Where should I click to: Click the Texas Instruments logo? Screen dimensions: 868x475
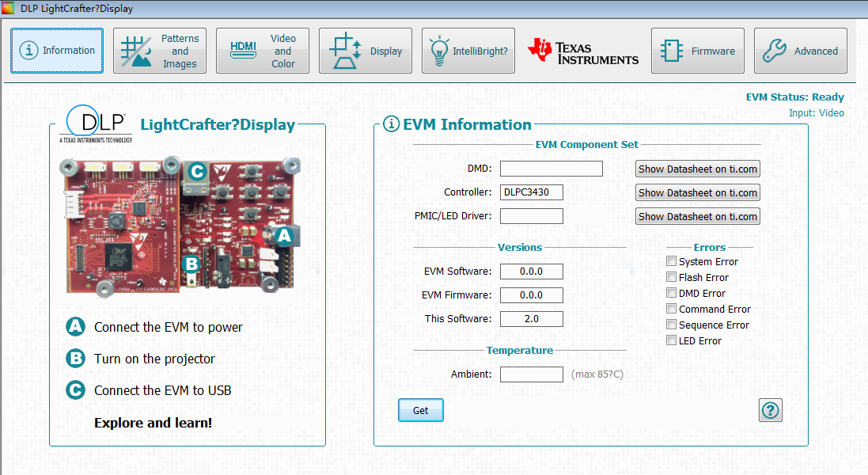(x=583, y=51)
